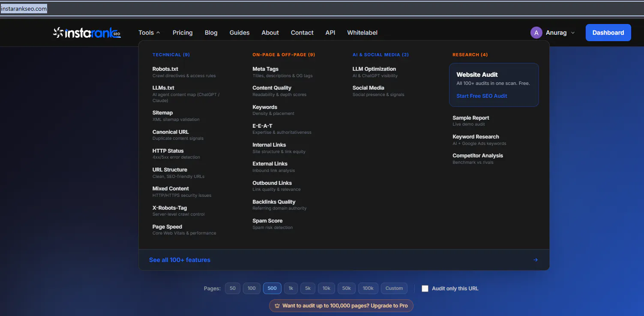Image resolution: width=644 pixels, height=316 pixels.
Task: Click the blue Dashboard button
Action: pyautogui.click(x=608, y=33)
